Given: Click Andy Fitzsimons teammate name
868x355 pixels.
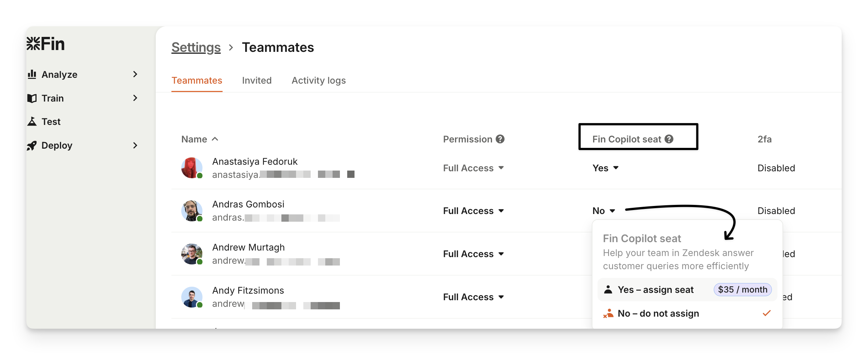Looking at the screenshot, I should pyautogui.click(x=248, y=290).
